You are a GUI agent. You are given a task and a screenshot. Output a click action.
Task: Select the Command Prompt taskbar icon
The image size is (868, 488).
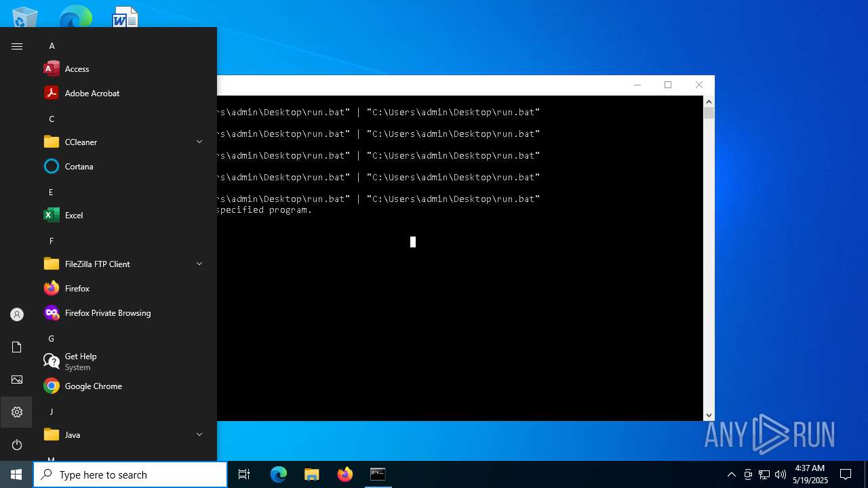(x=378, y=474)
